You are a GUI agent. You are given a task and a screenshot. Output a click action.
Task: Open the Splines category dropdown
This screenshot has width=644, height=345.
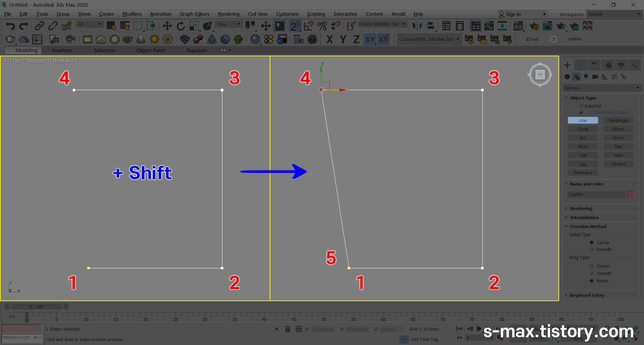tap(602, 88)
